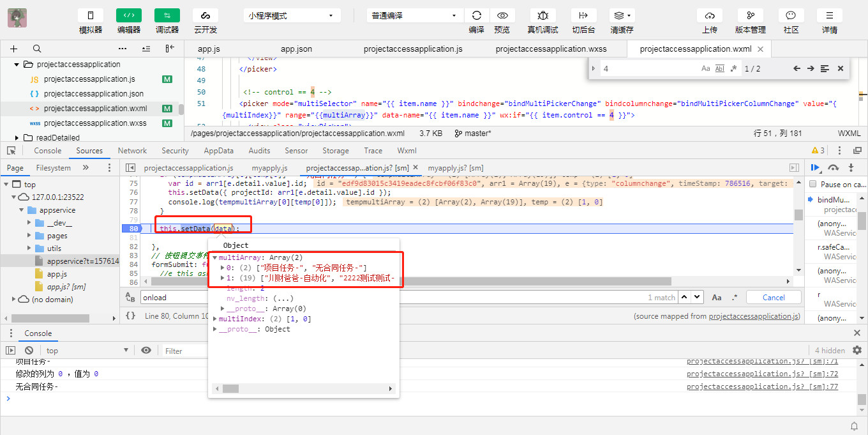The height and width of the screenshot is (435, 868).
Task: Toggle the 调试器 debugger panel button
Action: pyautogui.click(x=167, y=15)
